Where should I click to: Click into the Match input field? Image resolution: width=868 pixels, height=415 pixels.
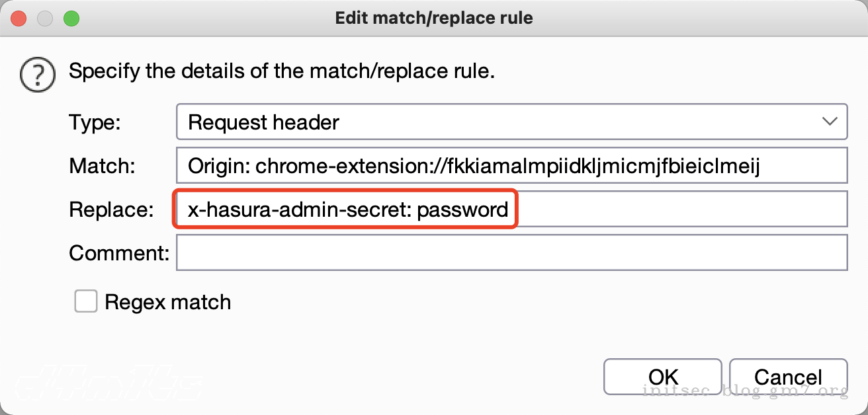tap(511, 166)
